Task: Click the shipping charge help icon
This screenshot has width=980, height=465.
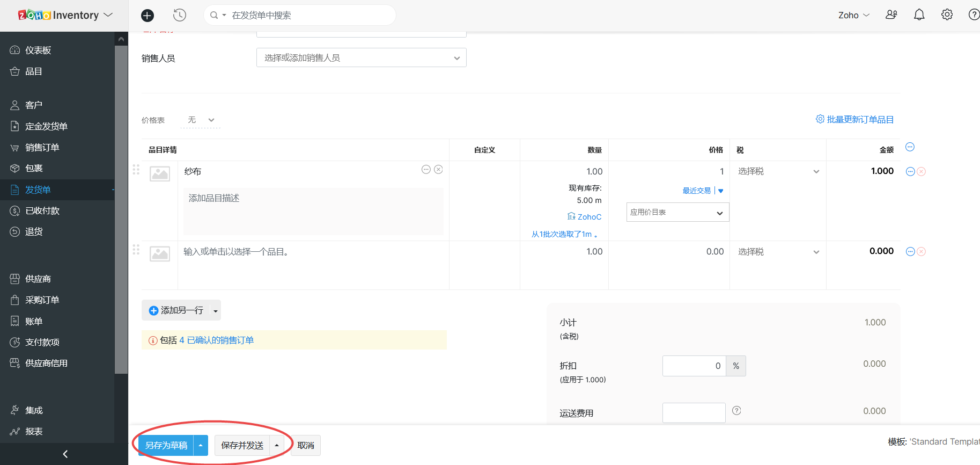Action: pos(736,411)
